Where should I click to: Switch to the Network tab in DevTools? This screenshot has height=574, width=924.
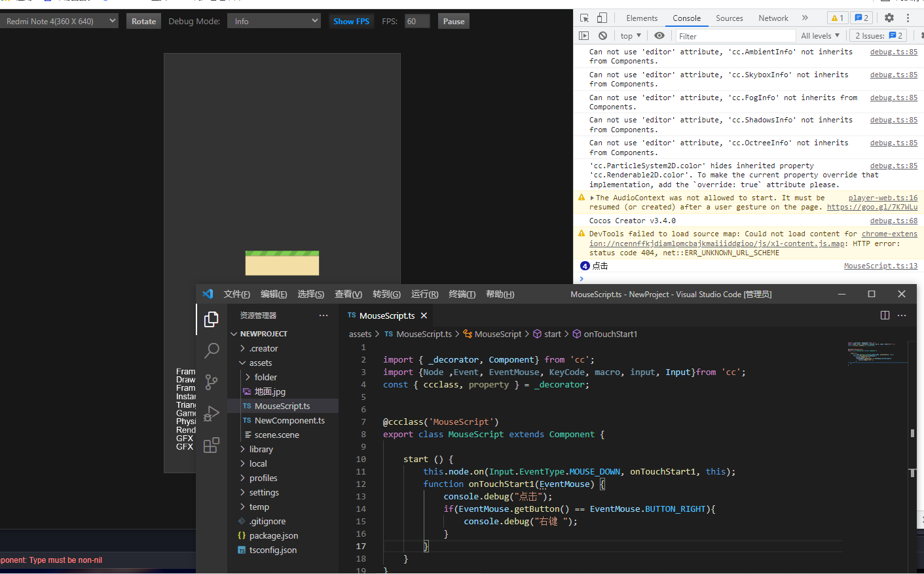773,18
